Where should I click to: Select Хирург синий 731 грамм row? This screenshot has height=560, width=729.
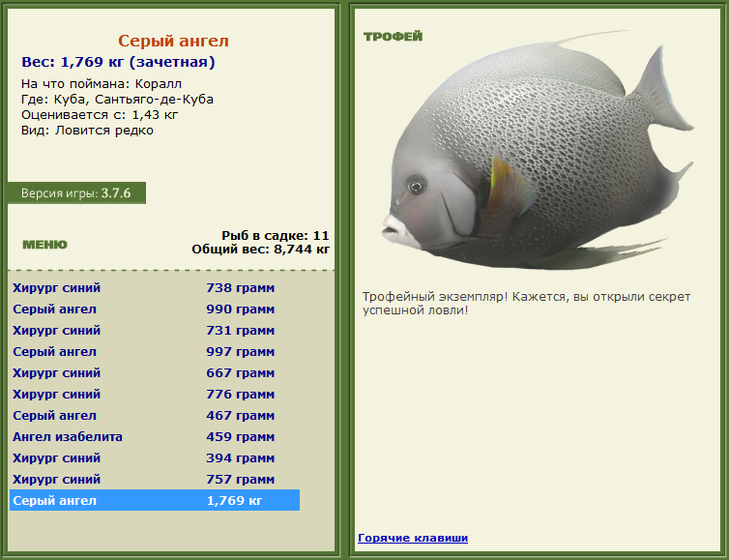click(155, 331)
